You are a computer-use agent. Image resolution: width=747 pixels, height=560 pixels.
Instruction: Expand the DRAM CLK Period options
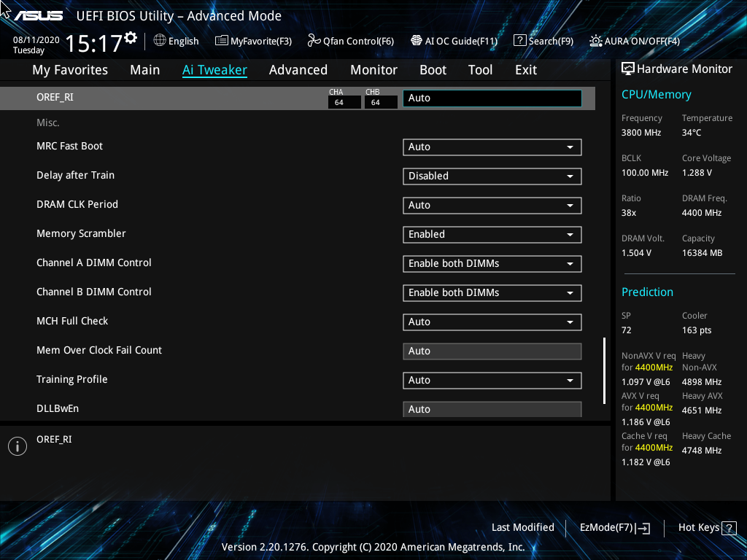[x=492, y=205]
